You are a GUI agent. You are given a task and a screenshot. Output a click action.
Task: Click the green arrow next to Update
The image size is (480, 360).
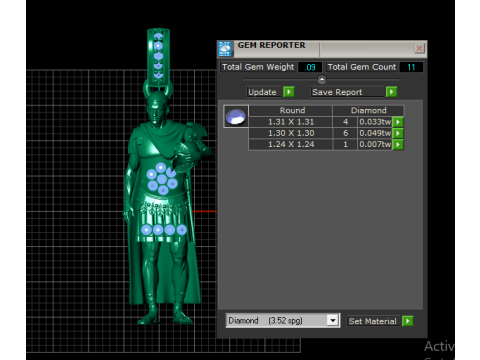(x=289, y=92)
